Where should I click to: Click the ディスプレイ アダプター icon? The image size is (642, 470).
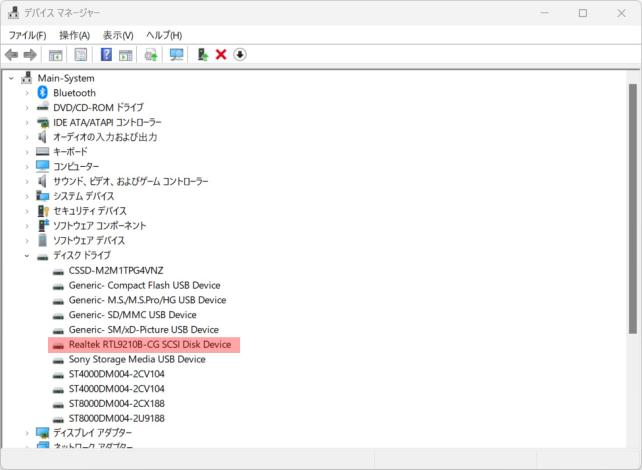[x=43, y=432]
